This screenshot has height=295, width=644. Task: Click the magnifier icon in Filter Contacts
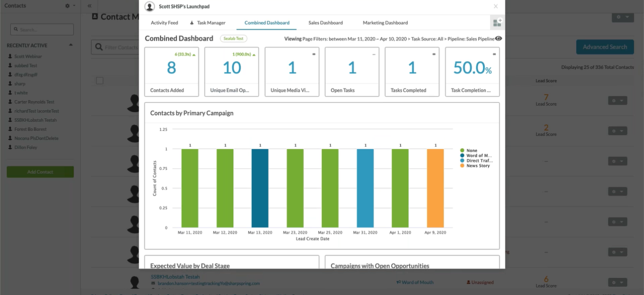click(x=98, y=47)
